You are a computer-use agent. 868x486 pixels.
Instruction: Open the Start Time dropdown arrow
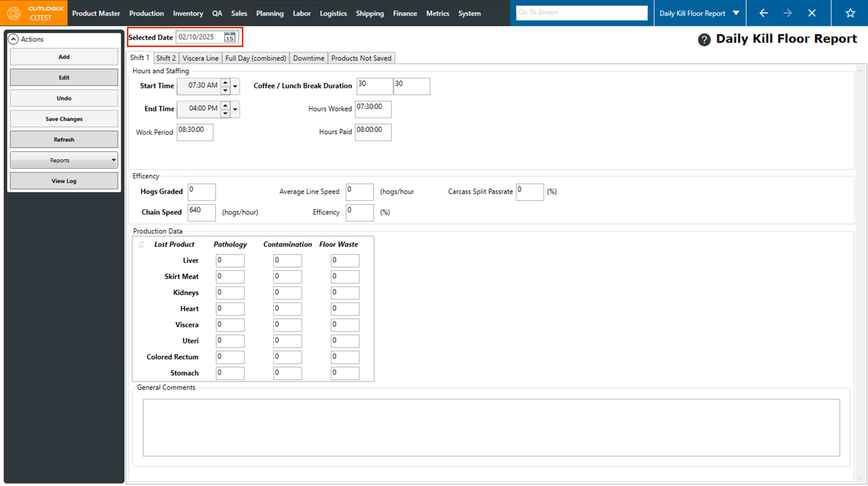(x=235, y=86)
